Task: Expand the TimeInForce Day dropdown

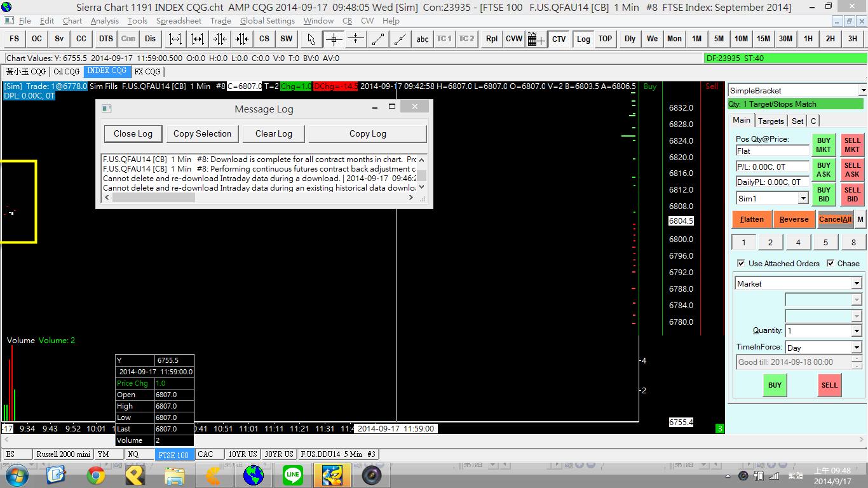Action: [x=856, y=348]
